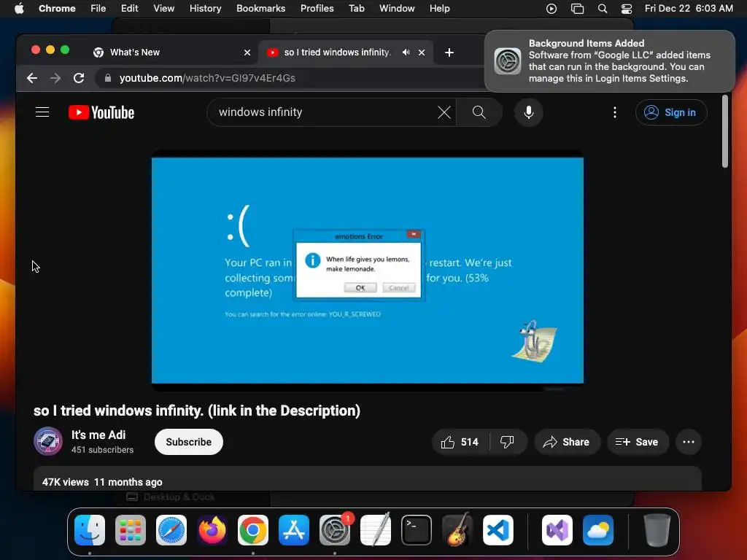747x560 pixels.
Task: Open GarageBand in the Dock
Action: click(457, 530)
